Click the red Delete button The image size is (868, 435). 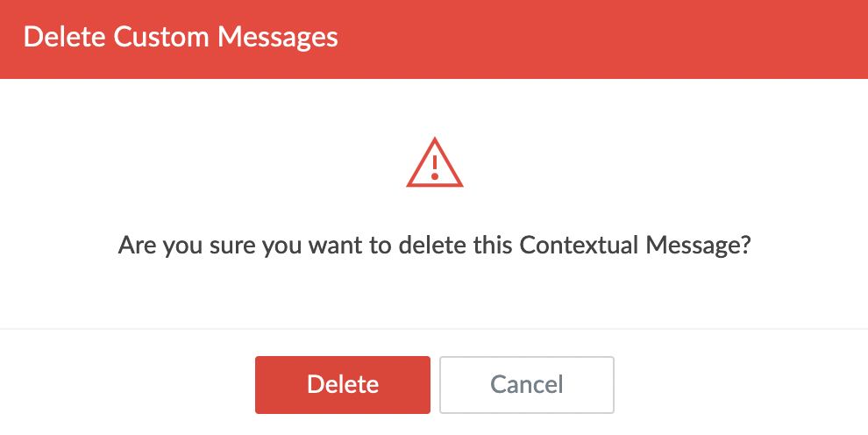pyautogui.click(x=343, y=385)
